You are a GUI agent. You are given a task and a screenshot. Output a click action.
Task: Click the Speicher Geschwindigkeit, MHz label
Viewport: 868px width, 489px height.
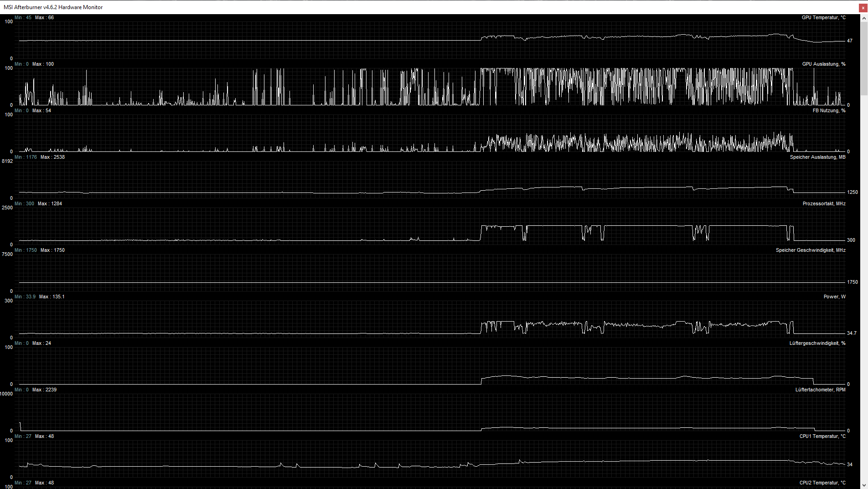tap(811, 250)
